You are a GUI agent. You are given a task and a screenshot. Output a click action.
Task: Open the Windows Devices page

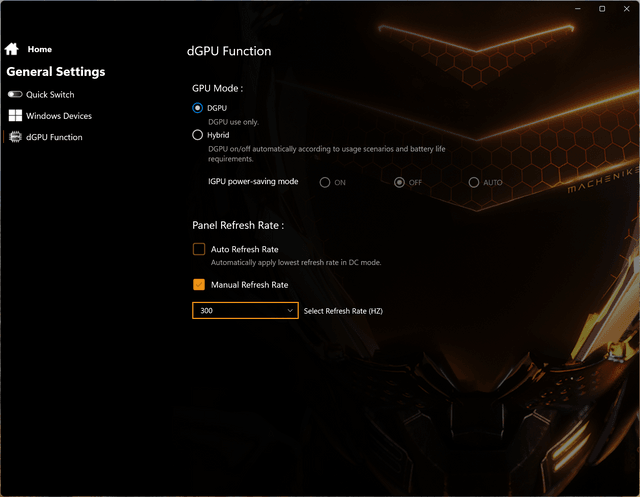59,116
